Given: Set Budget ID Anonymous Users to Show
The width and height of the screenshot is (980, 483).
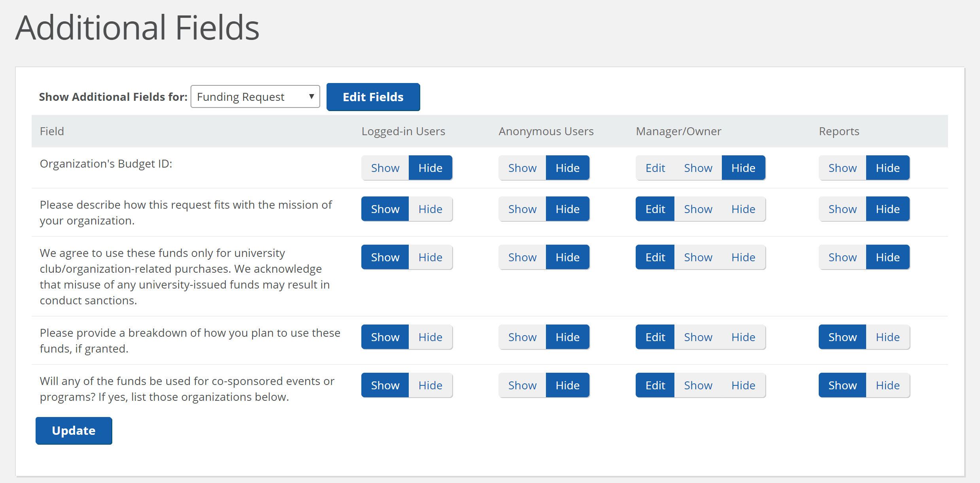Looking at the screenshot, I should [x=522, y=168].
